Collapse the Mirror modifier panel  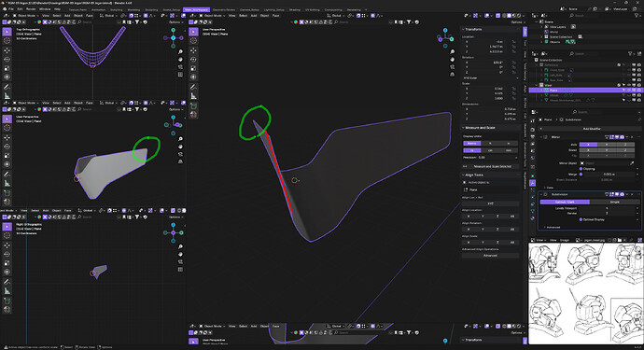click(541, 137)
